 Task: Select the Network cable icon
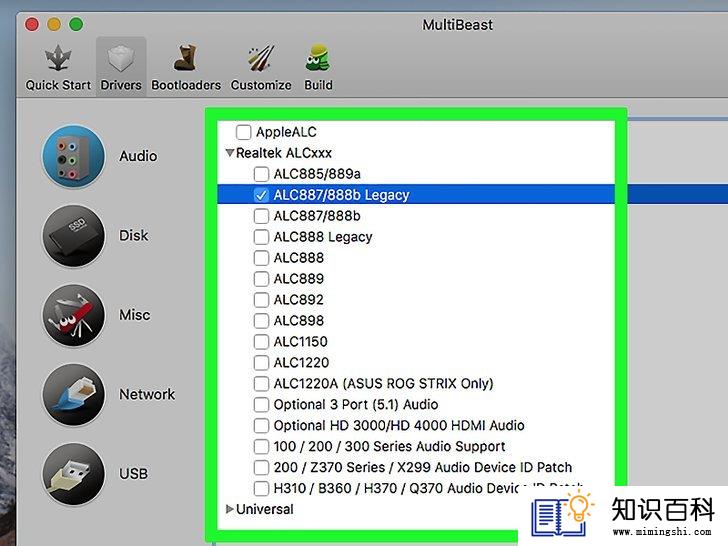tap(73, 395)
